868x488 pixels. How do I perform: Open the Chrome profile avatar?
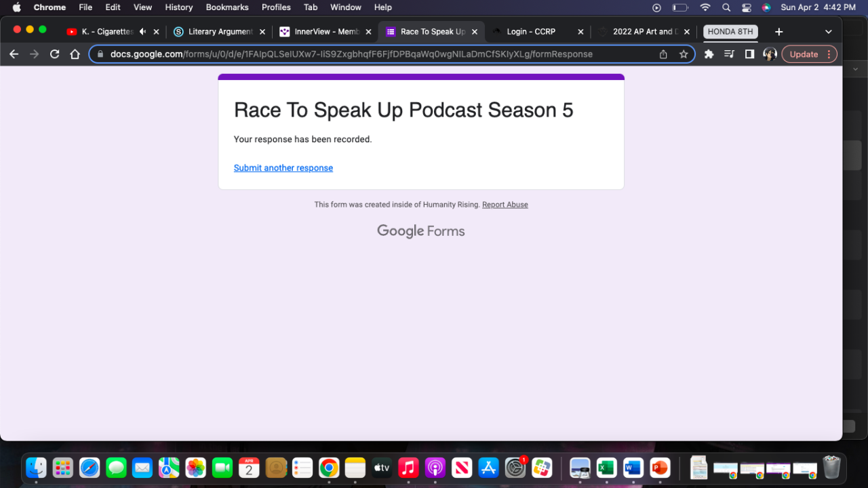point(770,54)
